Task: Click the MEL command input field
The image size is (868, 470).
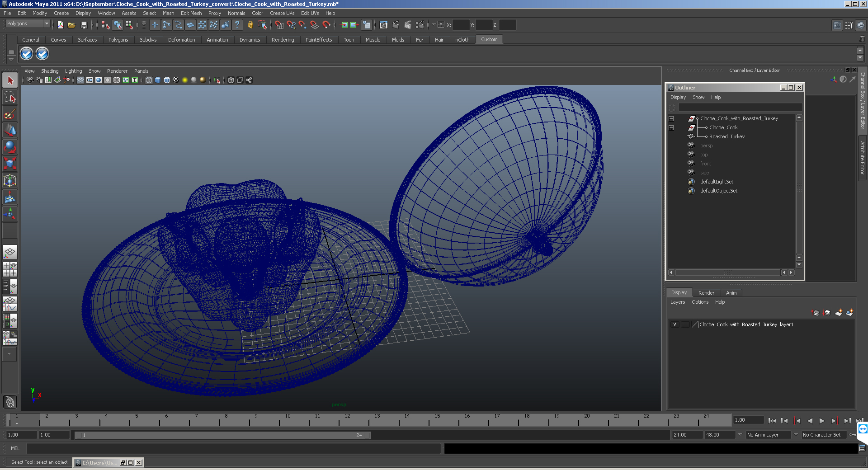Action: (x=234, y=448)
